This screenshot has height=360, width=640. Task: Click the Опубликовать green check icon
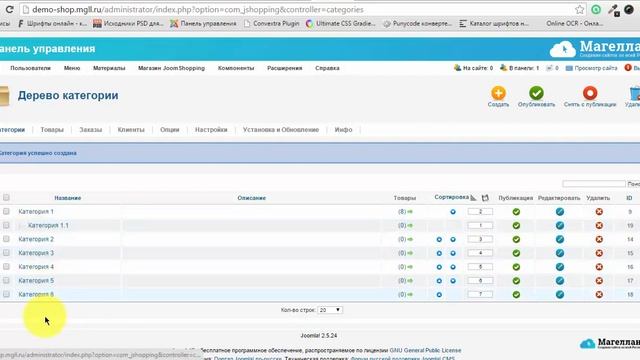point(536,93)
